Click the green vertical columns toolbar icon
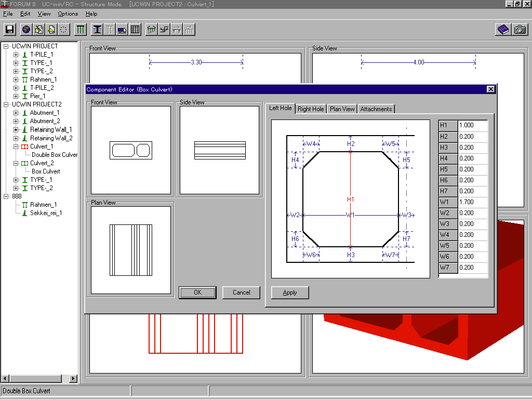 point(81,30)
